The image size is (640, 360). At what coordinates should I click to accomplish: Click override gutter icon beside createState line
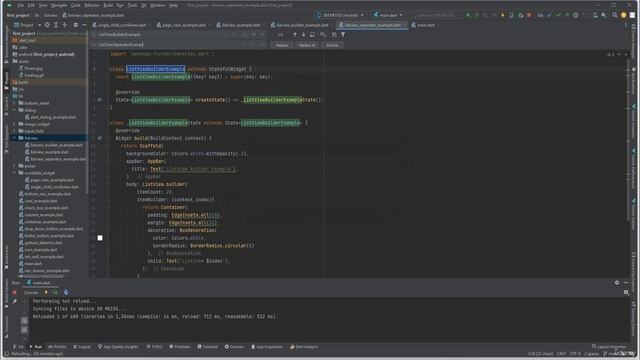(100, 100)
